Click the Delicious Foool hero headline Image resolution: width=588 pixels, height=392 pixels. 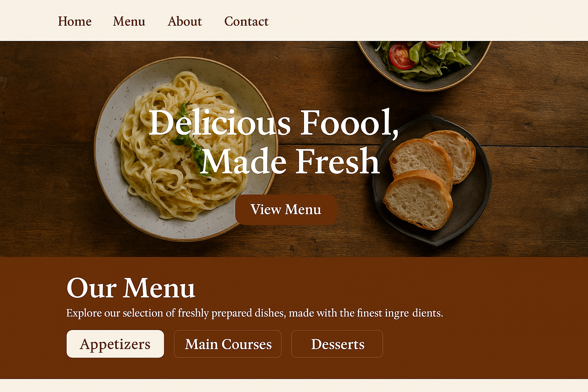point(274,122)
